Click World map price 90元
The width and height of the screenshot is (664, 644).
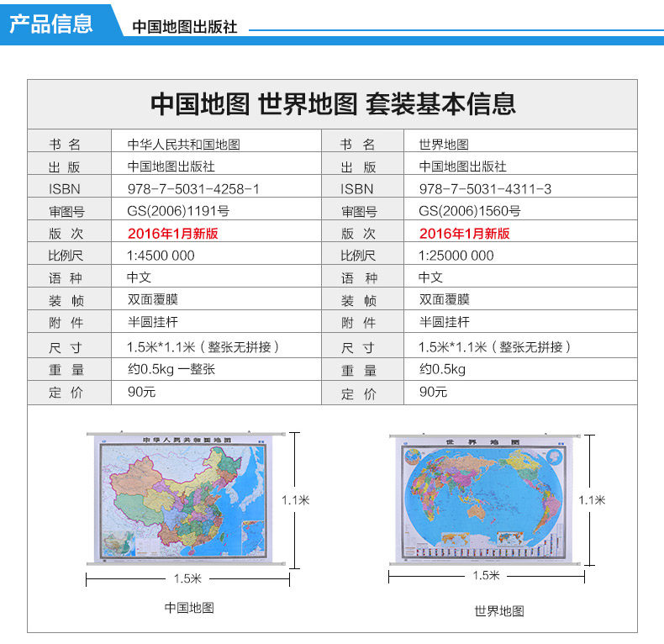(x=433, y=392)
